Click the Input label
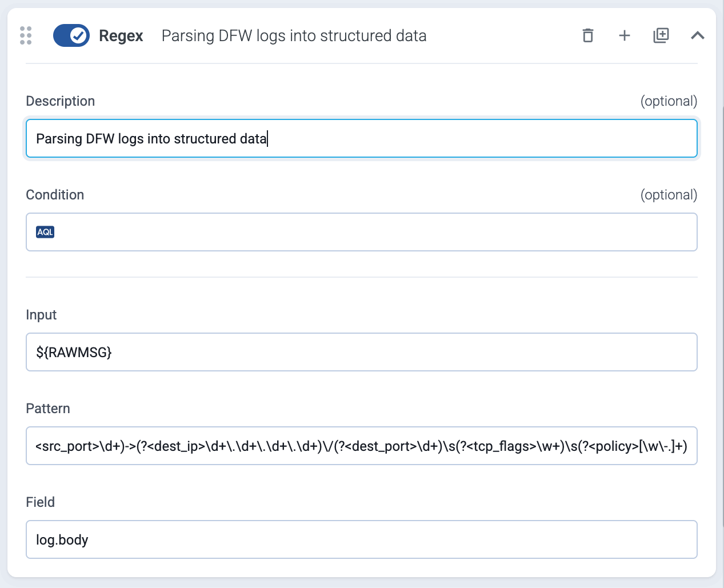Viewport: 724px width, 588px height. click(x=41, y=315)
